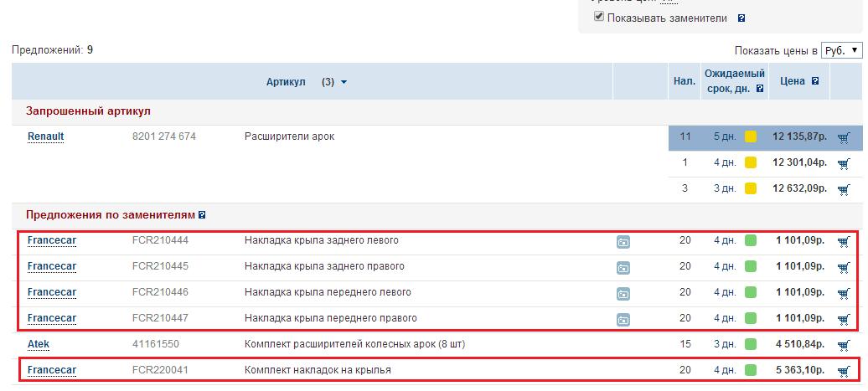
Task: Add 12 632,09р. offer to cart
Action: (844, 190)
